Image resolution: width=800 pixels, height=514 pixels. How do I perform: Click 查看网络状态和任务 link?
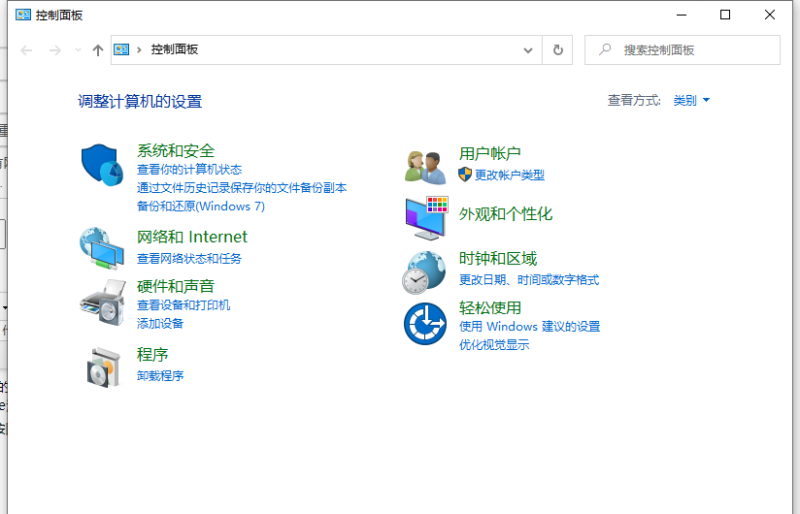pyautogui.click(x=189, y=259)
